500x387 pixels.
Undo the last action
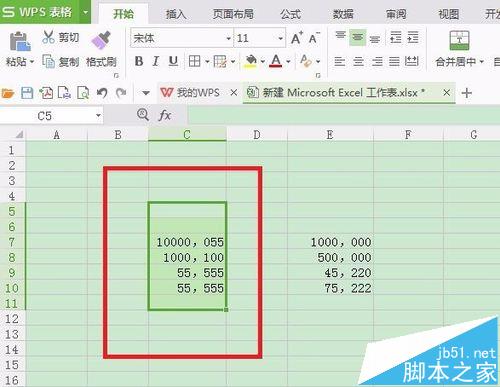click(x=102, y=93)
